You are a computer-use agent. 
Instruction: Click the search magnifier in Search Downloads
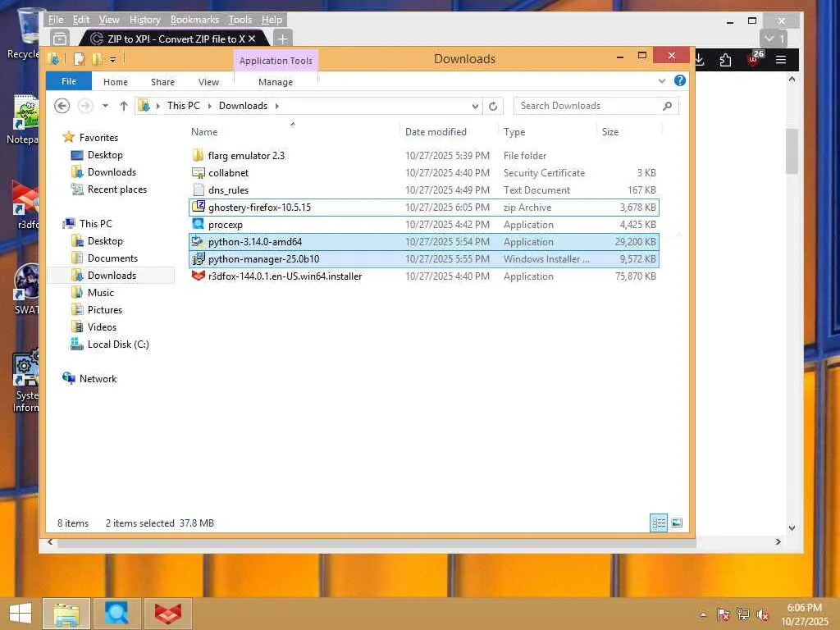click(667, 106)
